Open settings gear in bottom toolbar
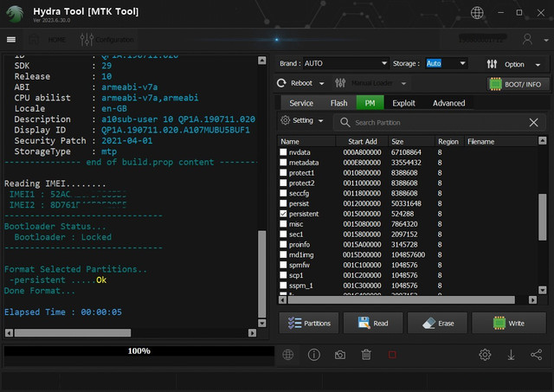The image size is (554, 392). [x=485, y=355]
